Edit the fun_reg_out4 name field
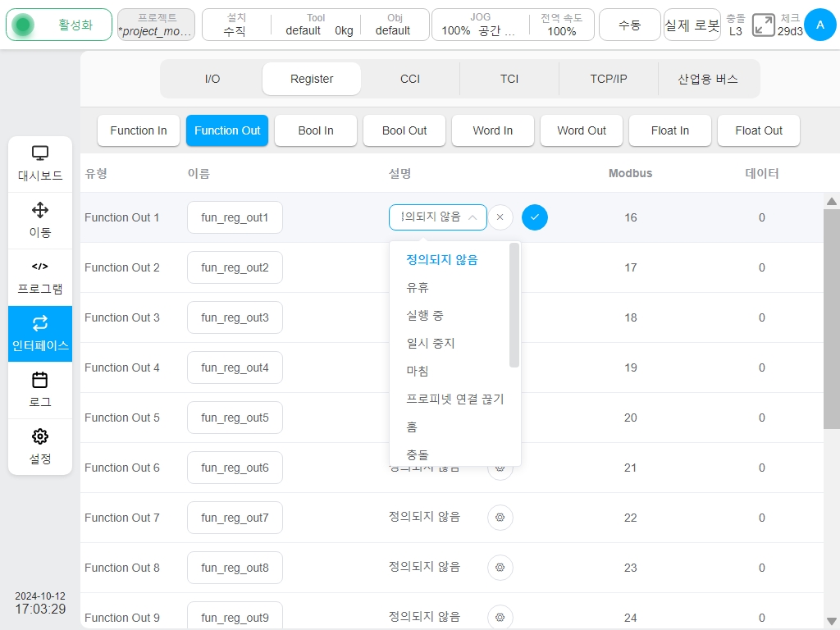The image size is (840, 630). coord(235,367)
